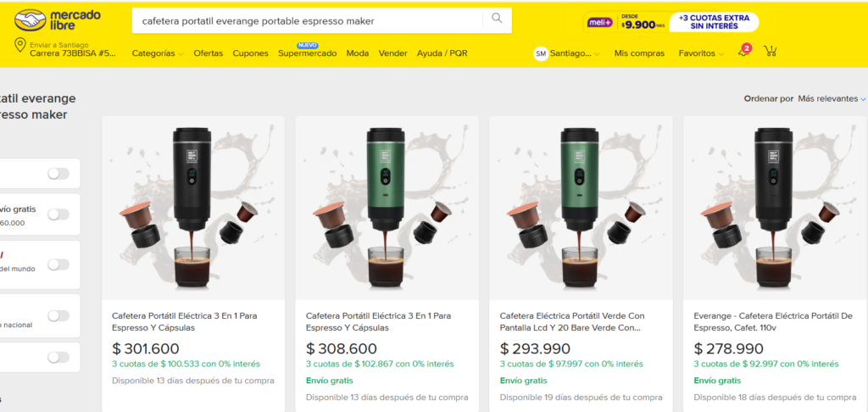Open the 'Más relevantes' sort dropdown
The height and width of the screenshot is (412, 868).
pyautogui.click(x=832, y=98)
